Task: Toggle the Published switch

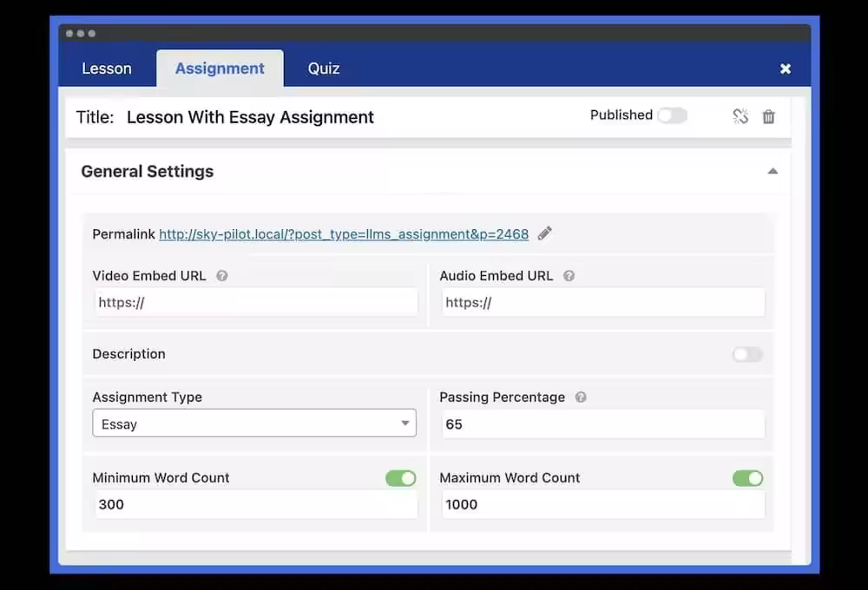Action: point(672,115)
